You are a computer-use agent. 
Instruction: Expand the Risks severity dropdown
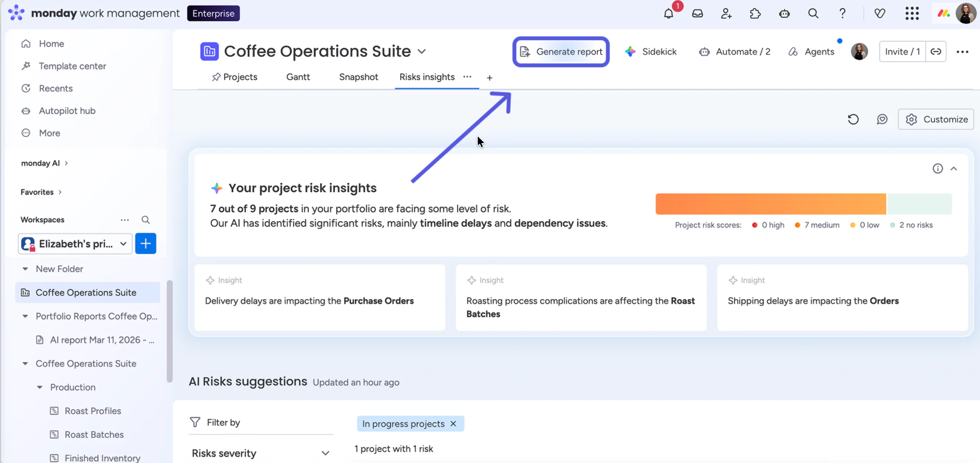click(261, 453)
